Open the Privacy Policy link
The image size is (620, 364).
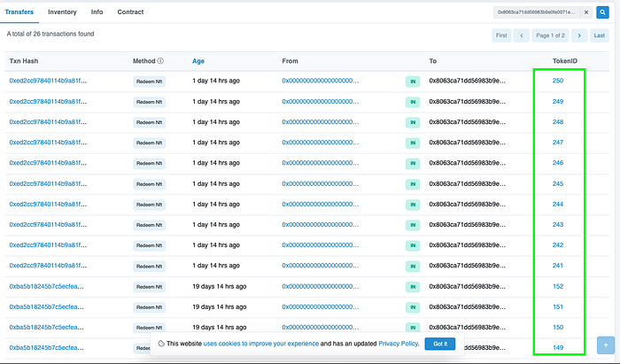coord(398,344)
